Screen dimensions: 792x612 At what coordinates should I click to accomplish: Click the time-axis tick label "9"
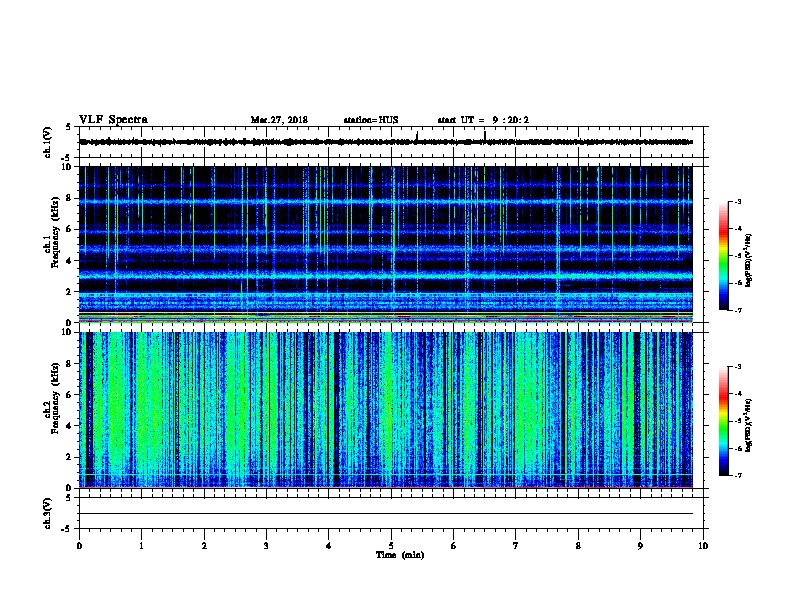coord(640,546)
